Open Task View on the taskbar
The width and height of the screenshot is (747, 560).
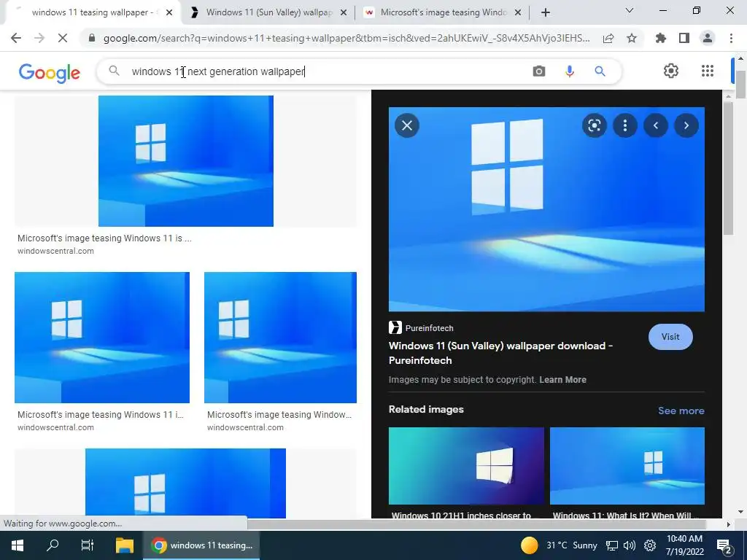coord(88,545)
